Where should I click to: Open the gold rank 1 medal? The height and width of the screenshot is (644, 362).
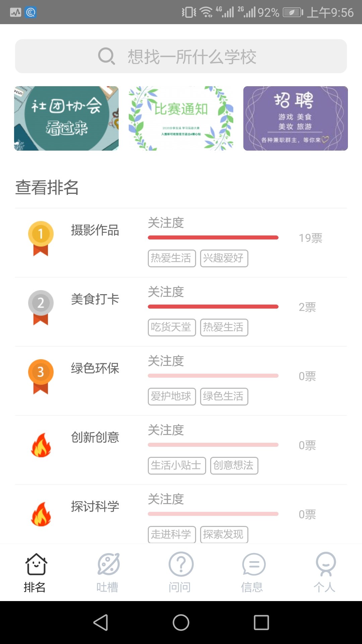pos(41,238)
